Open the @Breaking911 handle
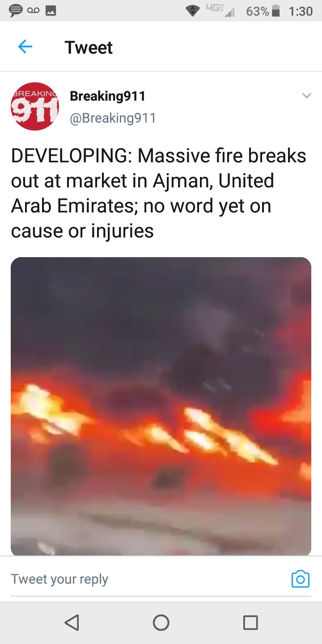 pyautogui.click(x=113, y=118)
